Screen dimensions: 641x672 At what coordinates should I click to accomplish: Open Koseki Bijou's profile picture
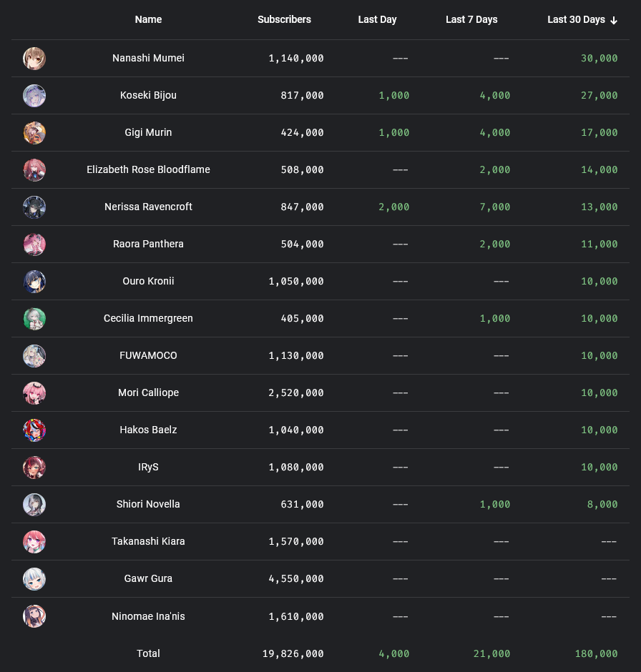pyautogui.click(x=34, y=96)
